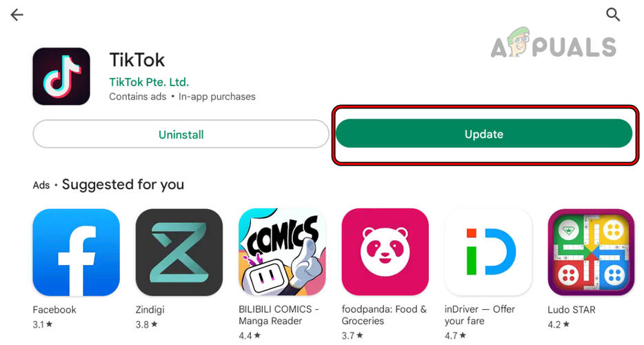Tap the foodpanda: Food & Groceries title
Image resolution: width=644 pixels, height=345 pixels.
pyautogui.click(x=384, y=315)
